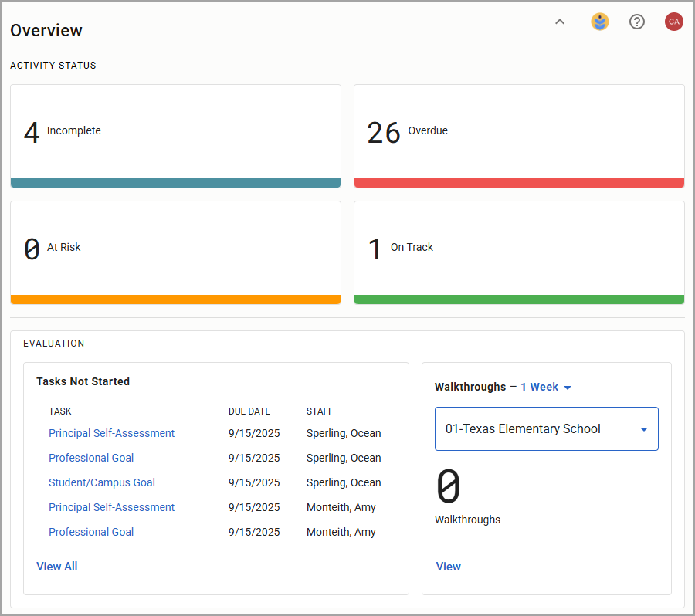Click the TASK column header

(59, 411)
